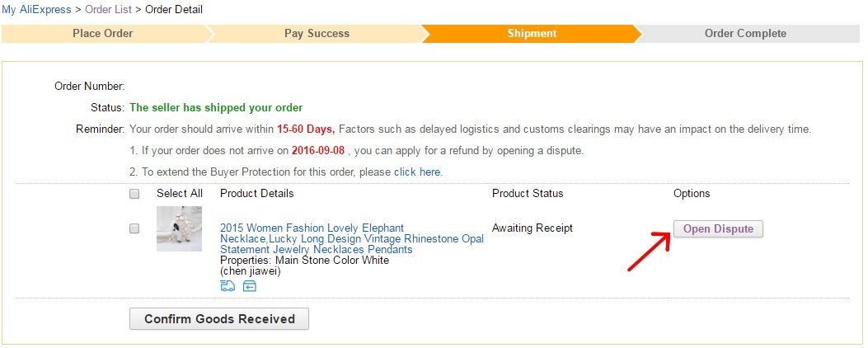The width and height of the screenshot is (868, 348).
Task: Select the Pay Success progress step
Action: 317,34
